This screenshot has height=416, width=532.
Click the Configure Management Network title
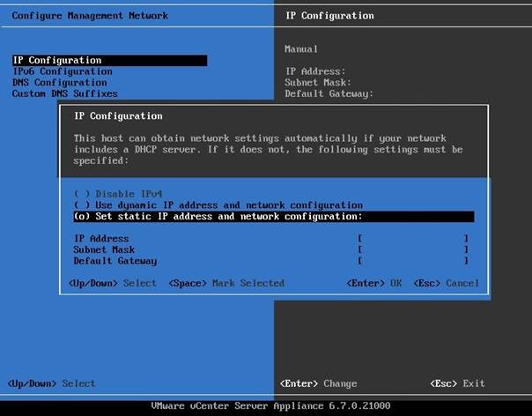tap(90, 16)
